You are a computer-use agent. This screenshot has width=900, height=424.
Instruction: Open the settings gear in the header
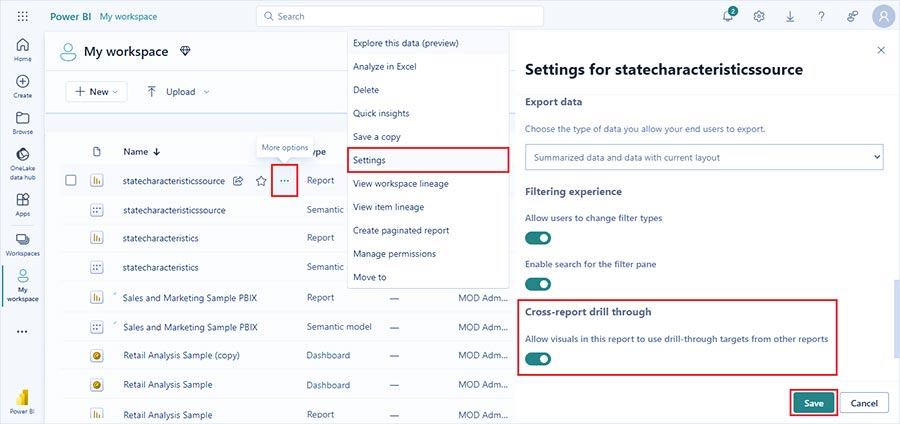click(x=759, y=17)
